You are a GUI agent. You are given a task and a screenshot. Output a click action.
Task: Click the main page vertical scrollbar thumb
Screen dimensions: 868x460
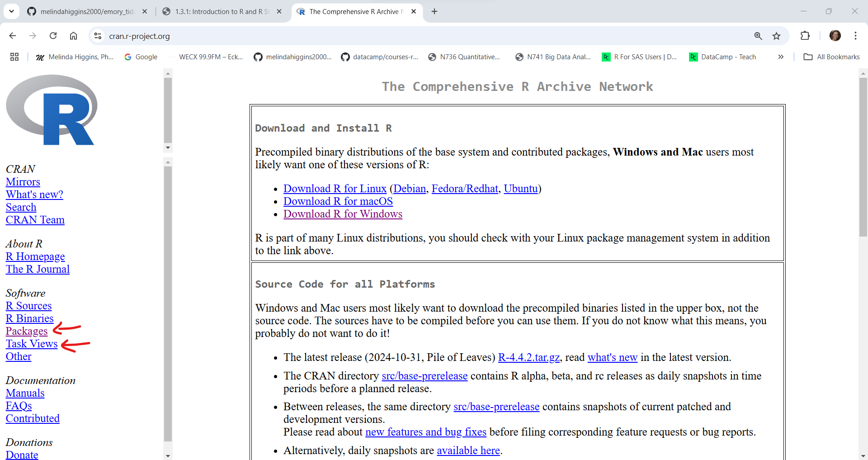tap(863, 156)
